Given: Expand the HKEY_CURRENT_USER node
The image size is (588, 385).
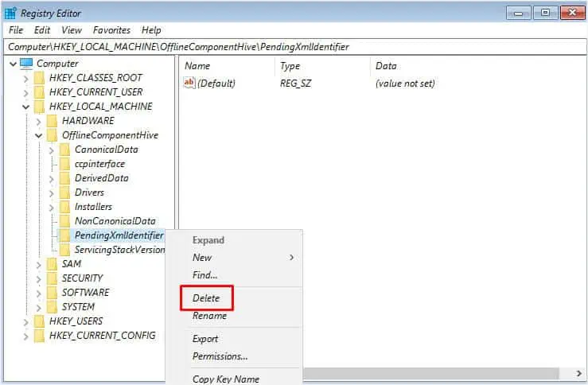Looking at the screenshot, I should 26,92.
